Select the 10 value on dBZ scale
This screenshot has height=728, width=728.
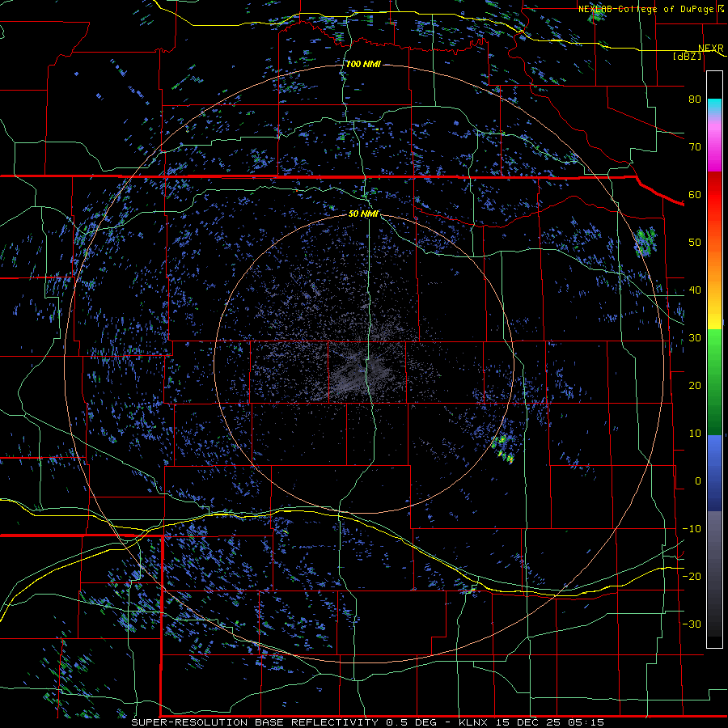pos(695,434)
